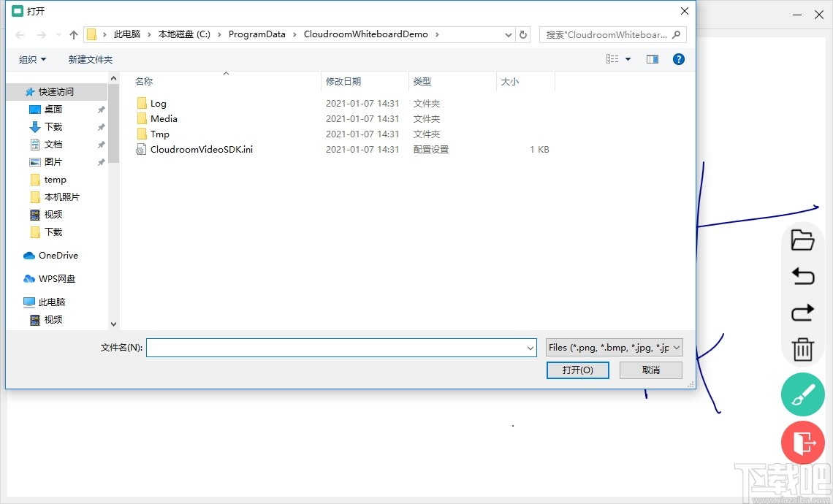This screenshot has height=504, width=833.
Task: Show the preview pane
Action: (653, 59)
